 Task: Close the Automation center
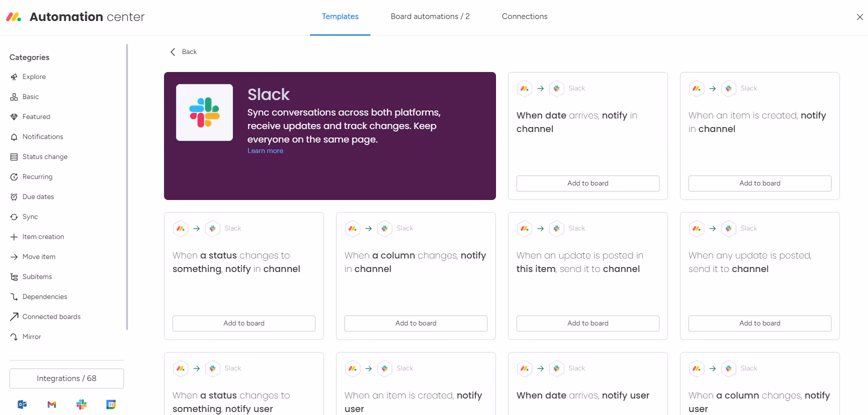coord(859,17)
